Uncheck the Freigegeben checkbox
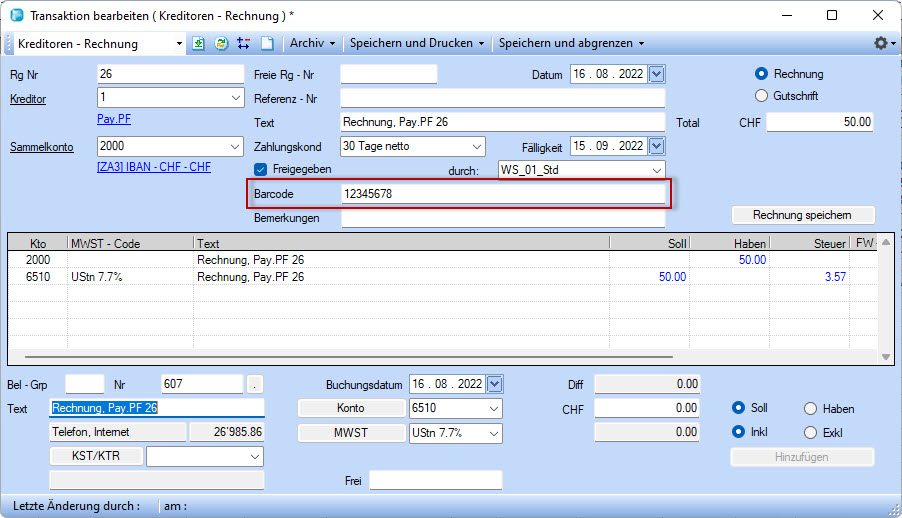Image resolution: width=902 pixels, height=518 pixels. (x=261, y=170)
